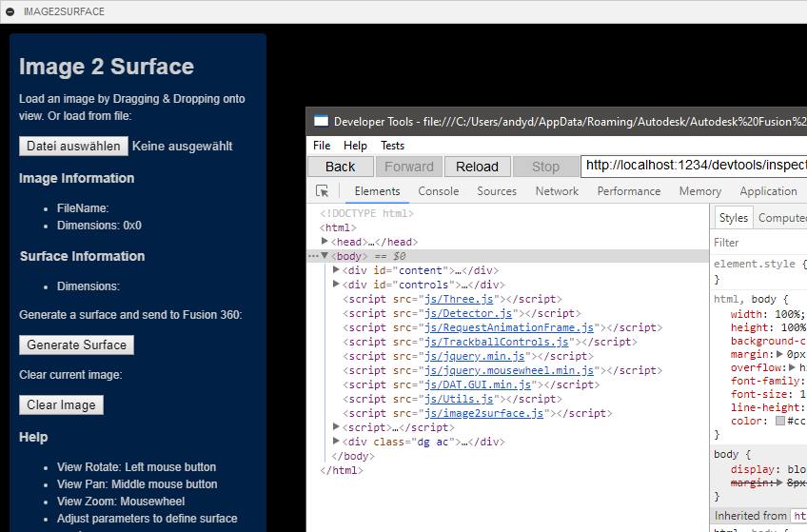Image resolution: width=807 pixels, height=532 pixels.
Task: Reload the Developer Tools page
Action: [x=477, y=167]
